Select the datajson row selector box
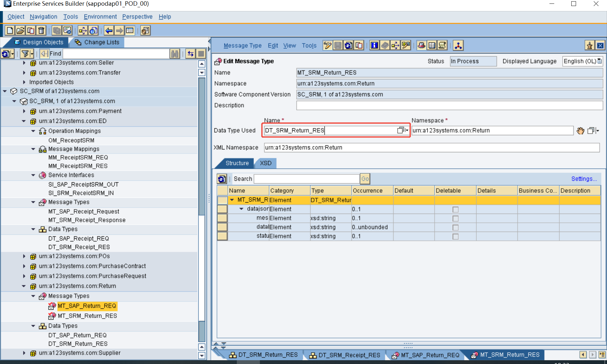 coord(222,209)
